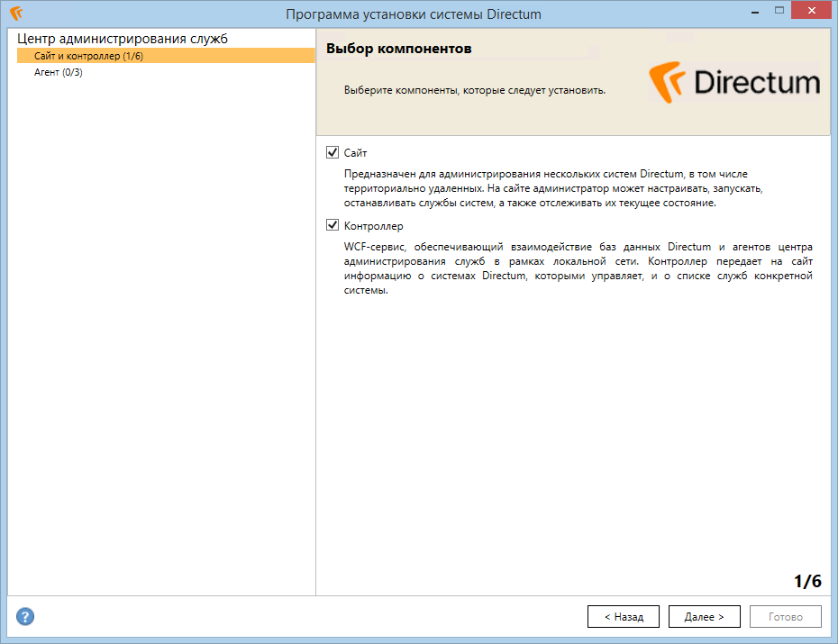Minimize the installer window

pyautogui.click(x=755, y=11)
